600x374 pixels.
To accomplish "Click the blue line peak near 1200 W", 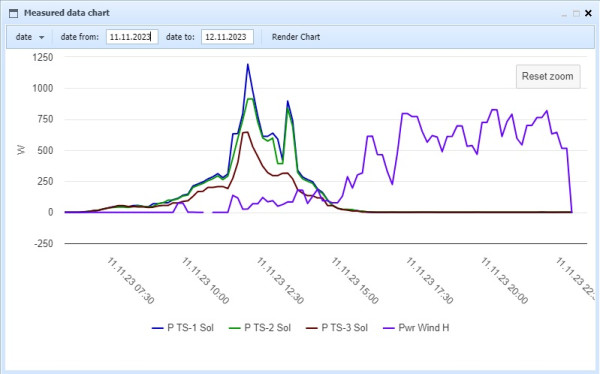I will point(248,64).
